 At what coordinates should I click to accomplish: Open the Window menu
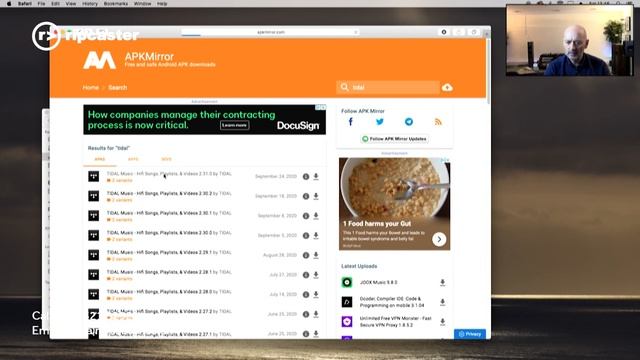click(x=142, y=4)
